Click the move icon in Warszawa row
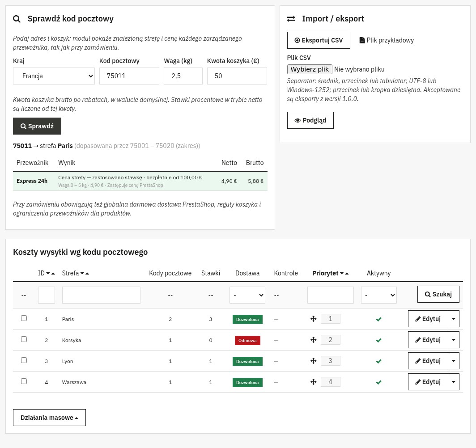The width and height of the screenshot is (476, 448). point(313,382)
